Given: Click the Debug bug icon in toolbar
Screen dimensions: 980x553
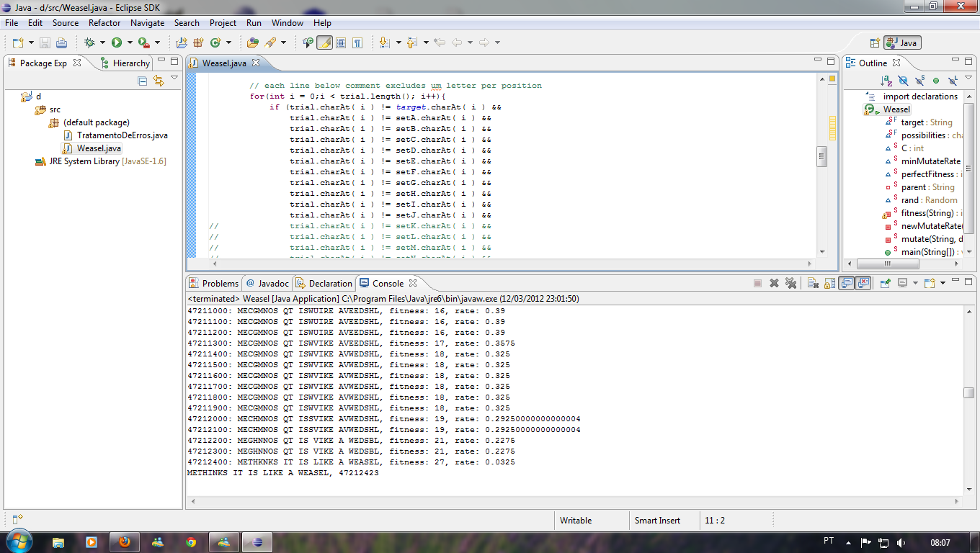Looking at the screenshot, I should tap(89, 43).
